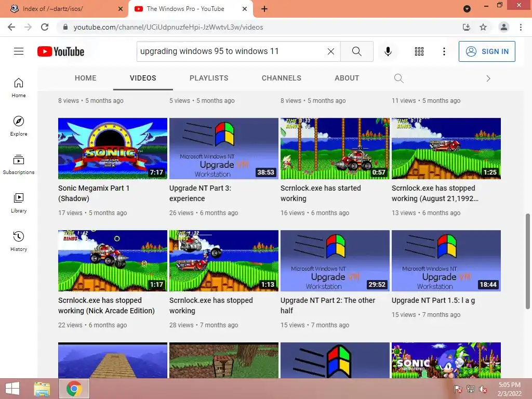Viewport: 532px width, 399px height.
Task: Open the Action Center flag tray icon
Action: [x=458, y=389]
